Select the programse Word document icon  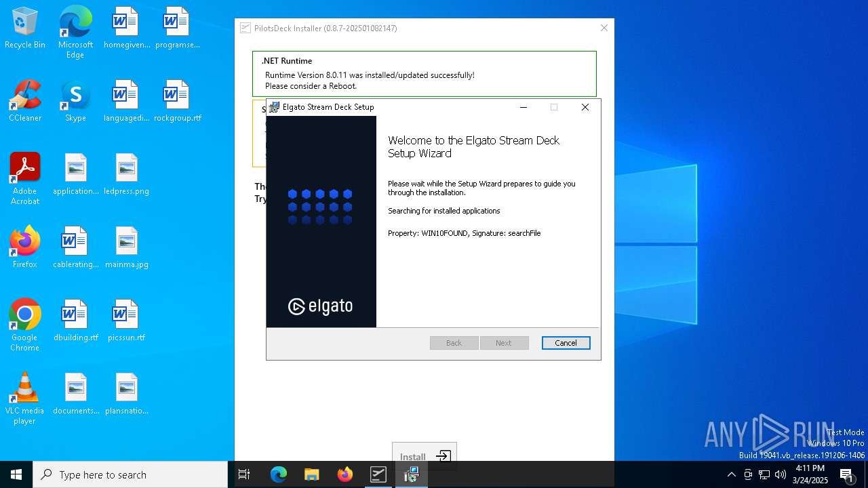(177, 28)
